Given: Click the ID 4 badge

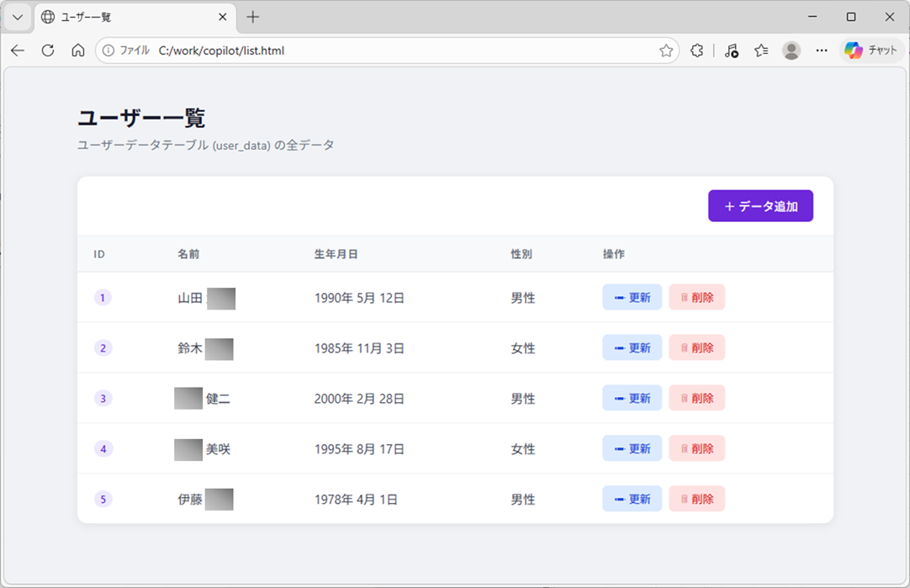Looking at the screenshot, I should [103, 448].
